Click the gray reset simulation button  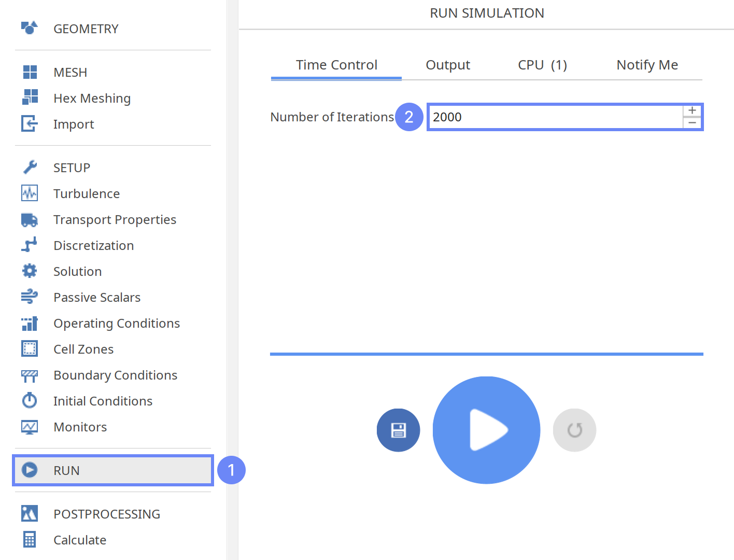pos(574,430)
